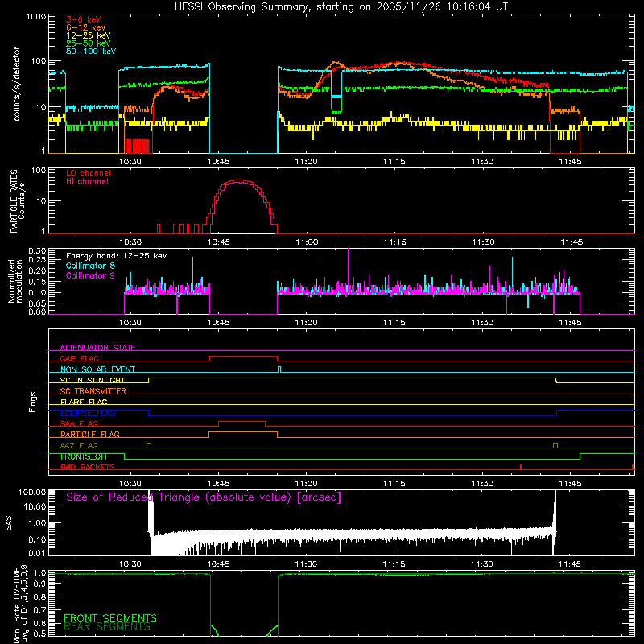Click the Flags axis label

click(33, 402)
